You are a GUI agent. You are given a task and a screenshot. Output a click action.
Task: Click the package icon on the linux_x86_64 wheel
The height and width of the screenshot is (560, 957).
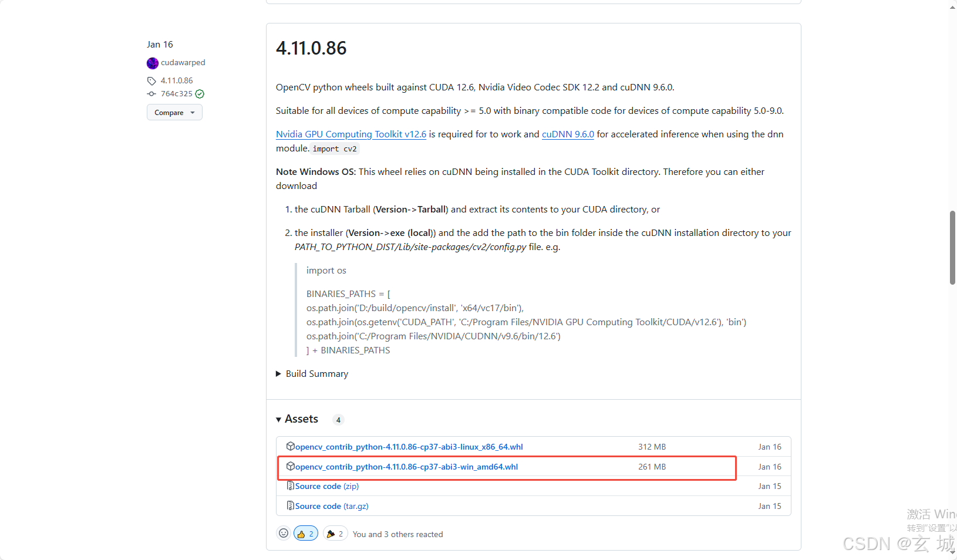[x=291, y=446]
